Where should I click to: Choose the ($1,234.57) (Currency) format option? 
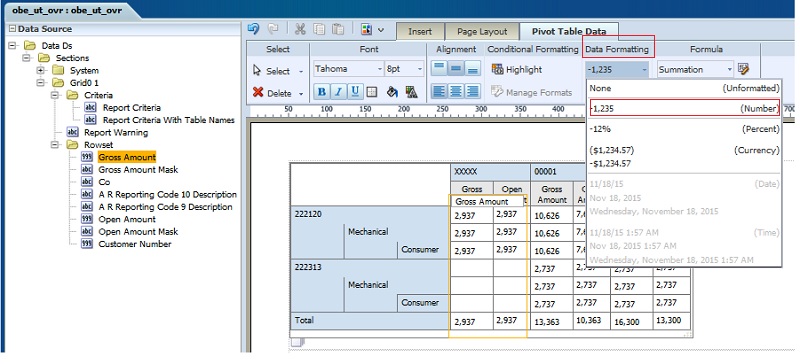(x=684, y=150)
